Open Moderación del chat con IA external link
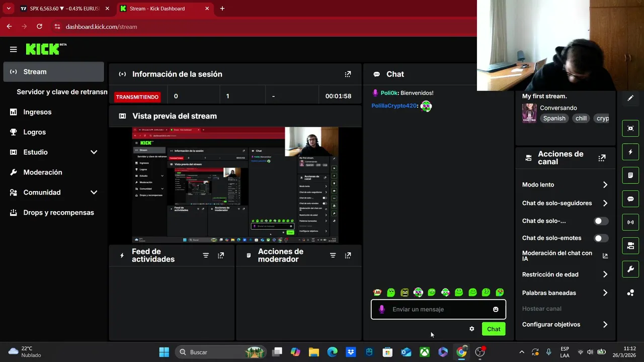Image resolution: width=644 pixels, height=362 pixels. (x=605, y=256)
